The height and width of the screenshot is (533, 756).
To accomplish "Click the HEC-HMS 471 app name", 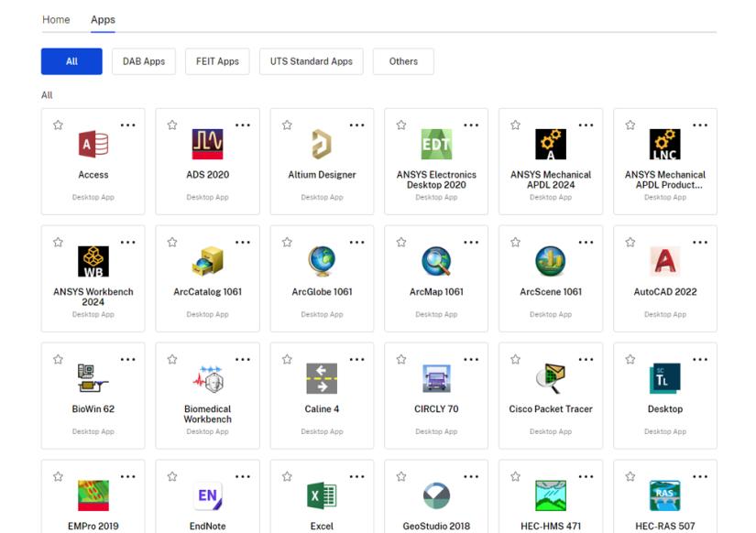I will (551, 526).
